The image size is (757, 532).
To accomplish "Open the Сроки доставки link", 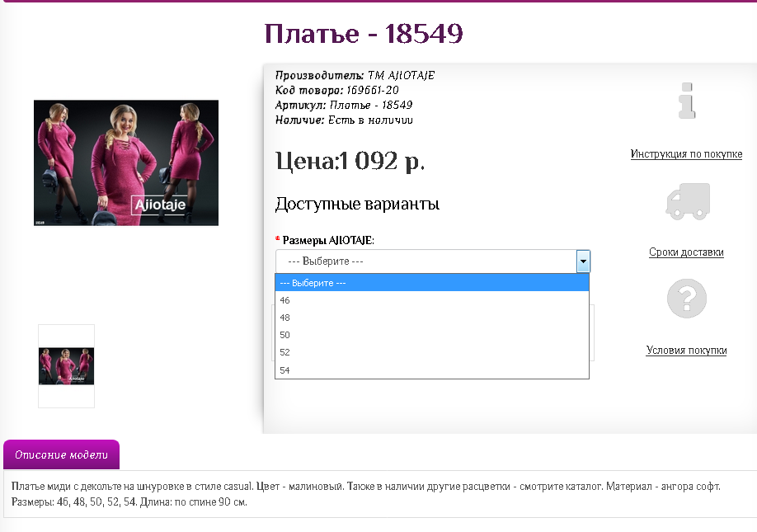I will [686, 252].
